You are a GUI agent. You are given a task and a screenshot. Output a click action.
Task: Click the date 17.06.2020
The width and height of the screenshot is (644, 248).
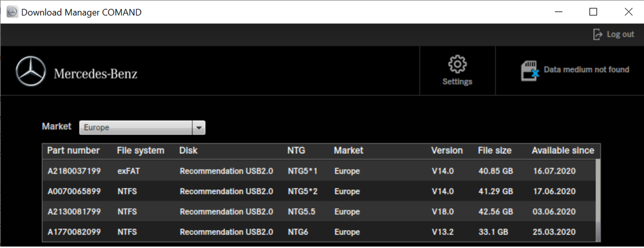click(x=554, y=191)
